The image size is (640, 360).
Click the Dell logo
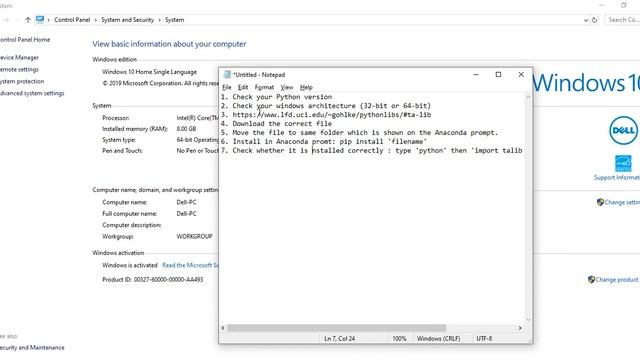[623, 131]
